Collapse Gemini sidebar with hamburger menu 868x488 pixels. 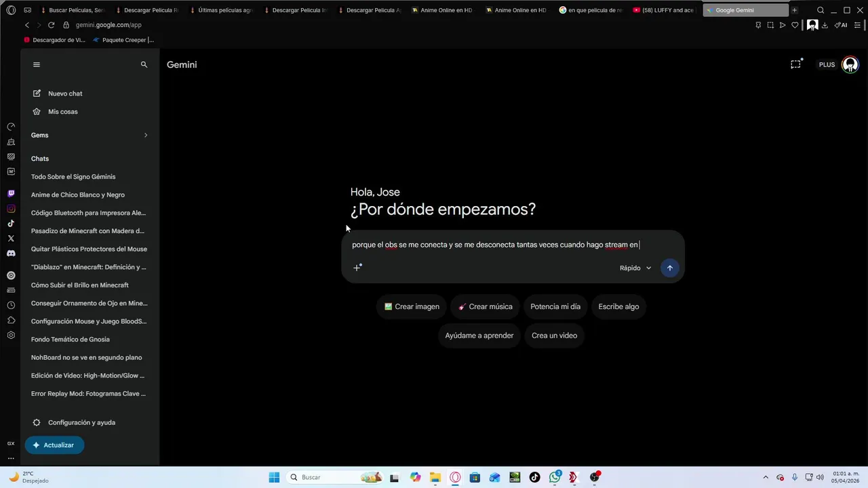[37, 64]
